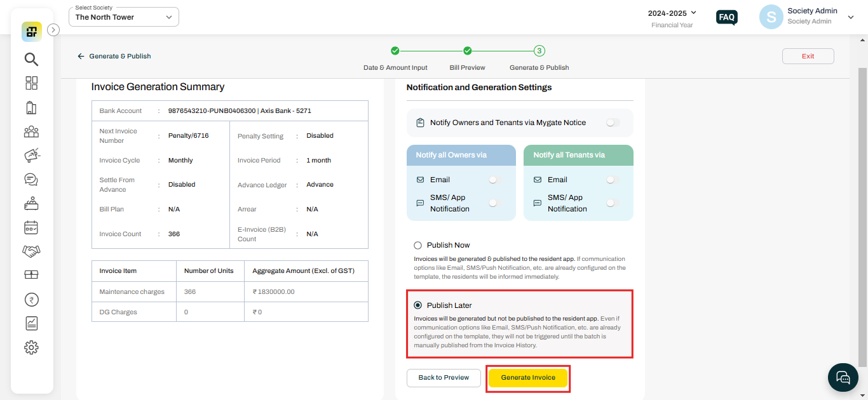Viewport: 868px width, 400px height.
Task: Open the Select Society dropdown
Action: 124,17
